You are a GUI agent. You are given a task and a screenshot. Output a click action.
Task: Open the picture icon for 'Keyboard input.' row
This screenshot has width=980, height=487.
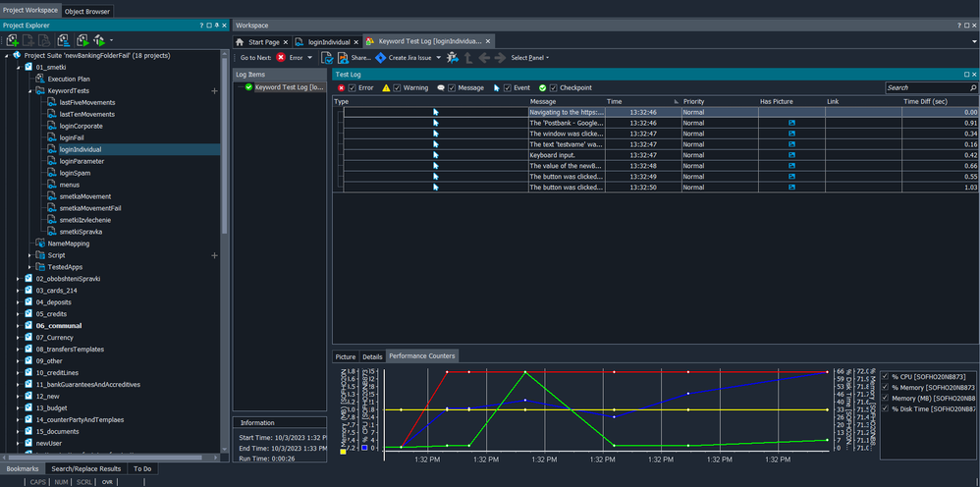pyautogui.click(x=791, y=154)
